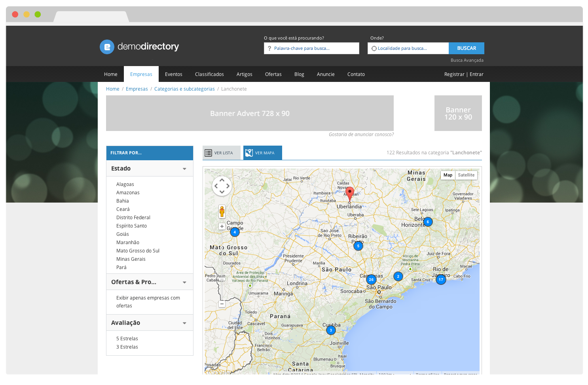This screenshot has height=385, width=588.
Task: Click the cluster marker labeled 2
Action: (398, 277)
